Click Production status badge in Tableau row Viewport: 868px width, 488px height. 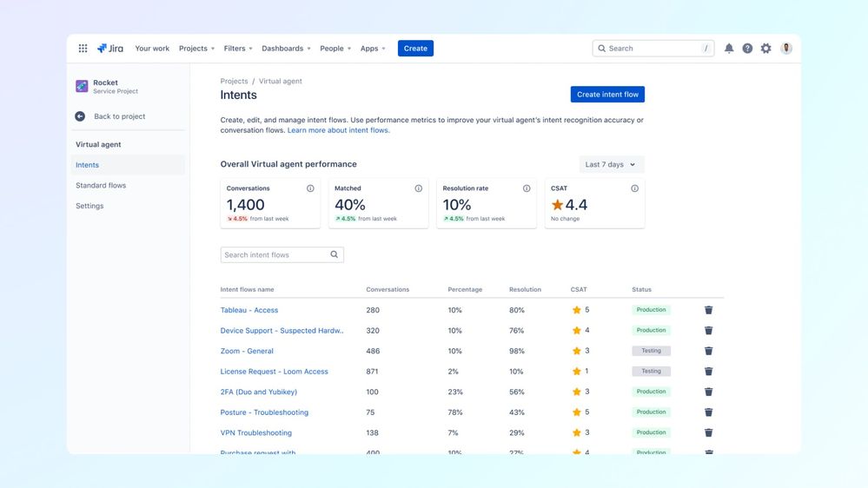point(651,310)
